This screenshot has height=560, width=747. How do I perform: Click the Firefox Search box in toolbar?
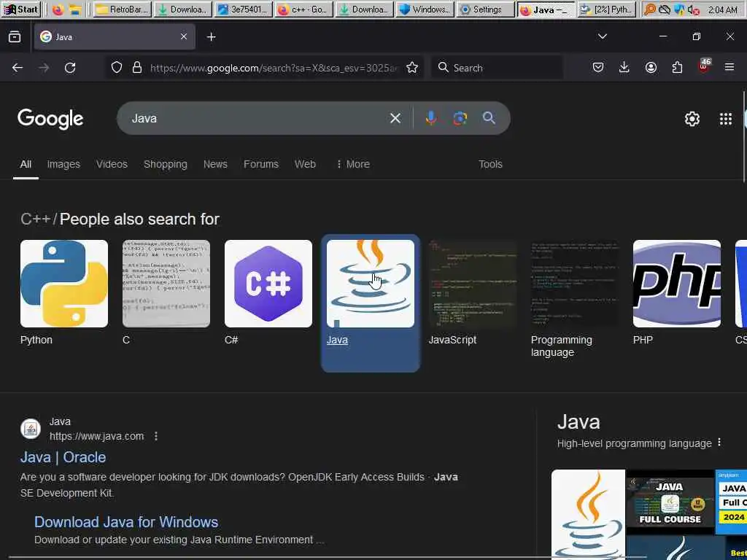click(497, 68)
